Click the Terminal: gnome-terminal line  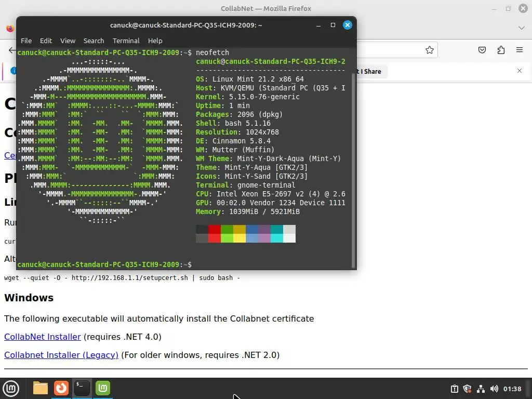point(245,185)
